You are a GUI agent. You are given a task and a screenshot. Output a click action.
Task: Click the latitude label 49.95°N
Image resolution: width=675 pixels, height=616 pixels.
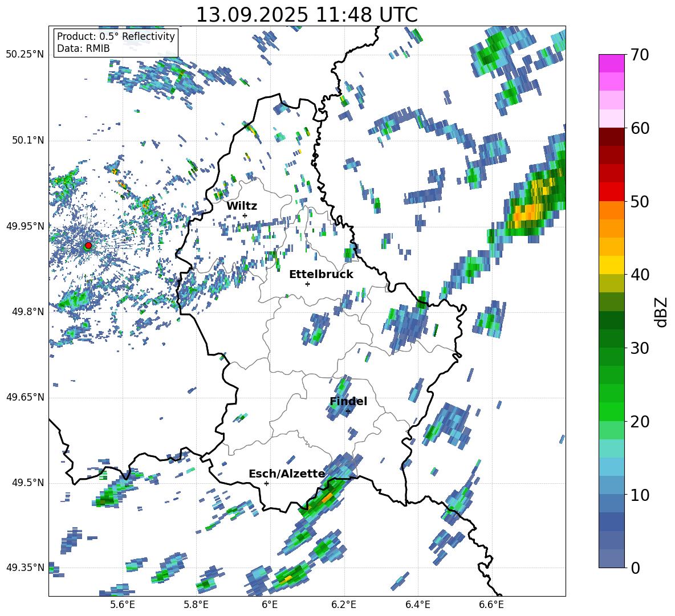click(x=25, y=226)
